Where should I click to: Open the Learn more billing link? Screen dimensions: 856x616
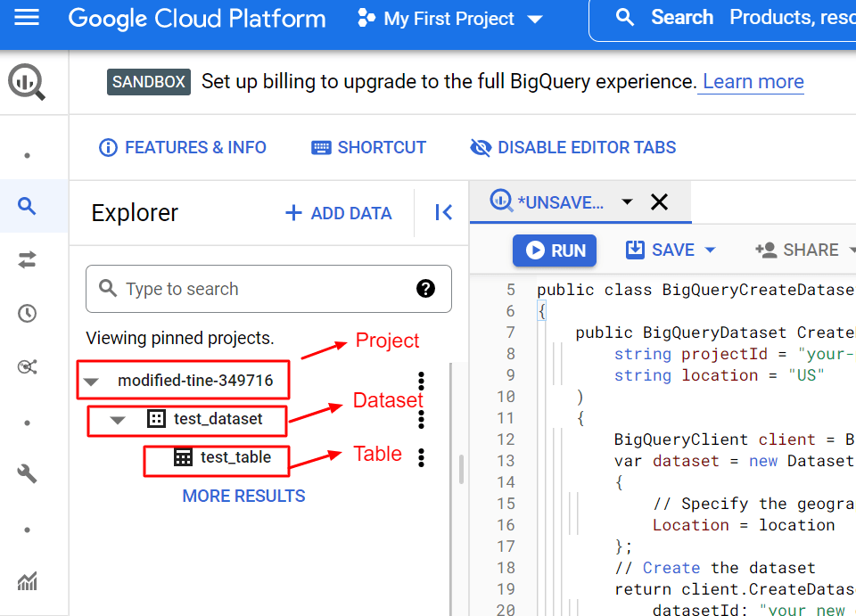[x=753, y=82]
